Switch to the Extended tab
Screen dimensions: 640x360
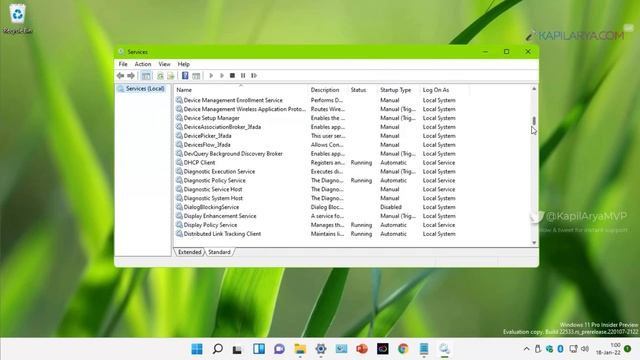(x=189, y=252)
